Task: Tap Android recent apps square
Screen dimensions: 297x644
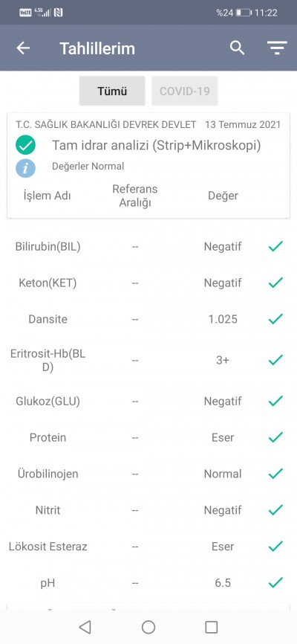Action: pos(212,627)
